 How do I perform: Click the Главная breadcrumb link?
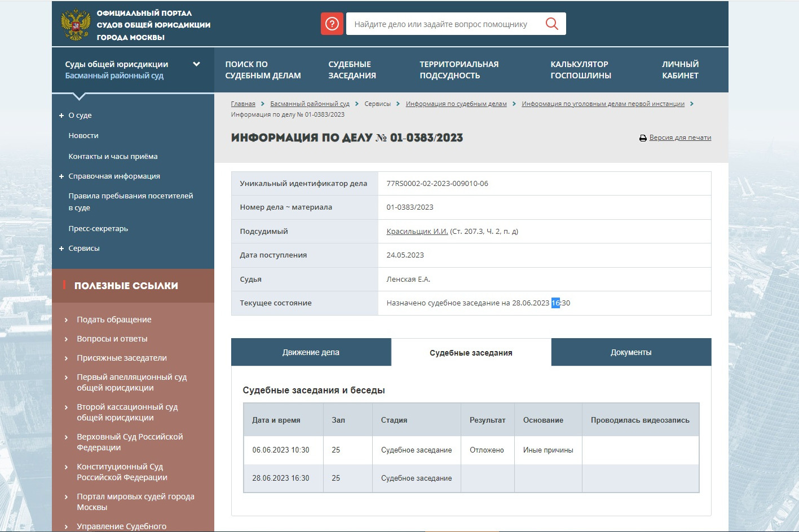point(243,104)
